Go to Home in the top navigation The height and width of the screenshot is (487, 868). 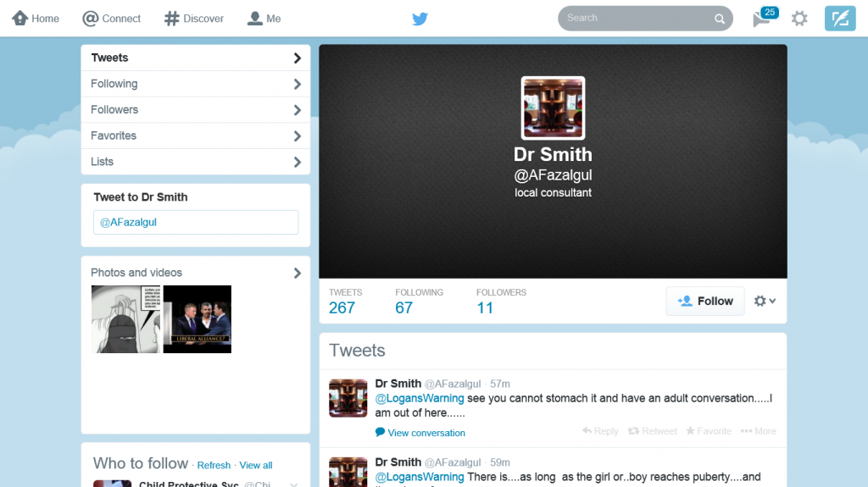(x=36, y=19)
